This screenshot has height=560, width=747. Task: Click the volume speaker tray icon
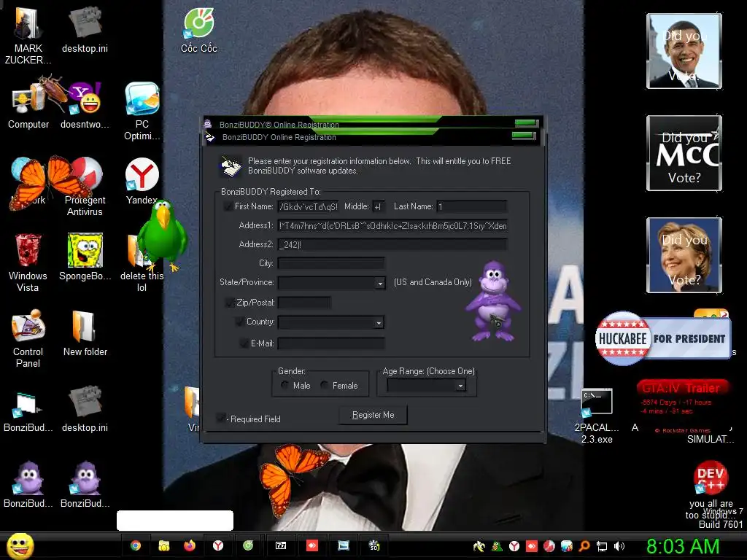point(619,546)
